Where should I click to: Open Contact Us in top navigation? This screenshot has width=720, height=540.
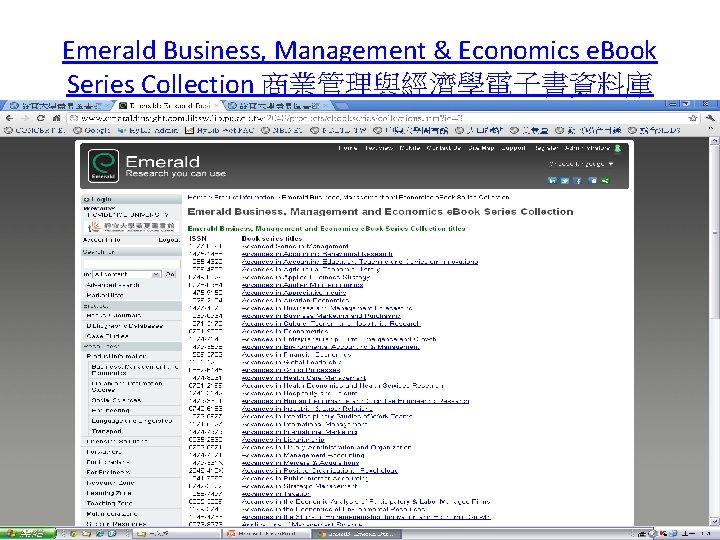pos(444,148)
